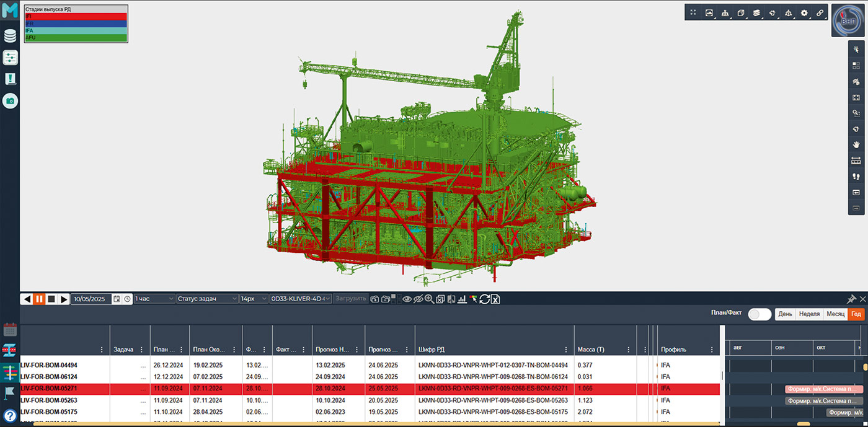Viewport: 868px width, 427px height.
Task: Activate the walk mode footprints icon
Action: 856,177
